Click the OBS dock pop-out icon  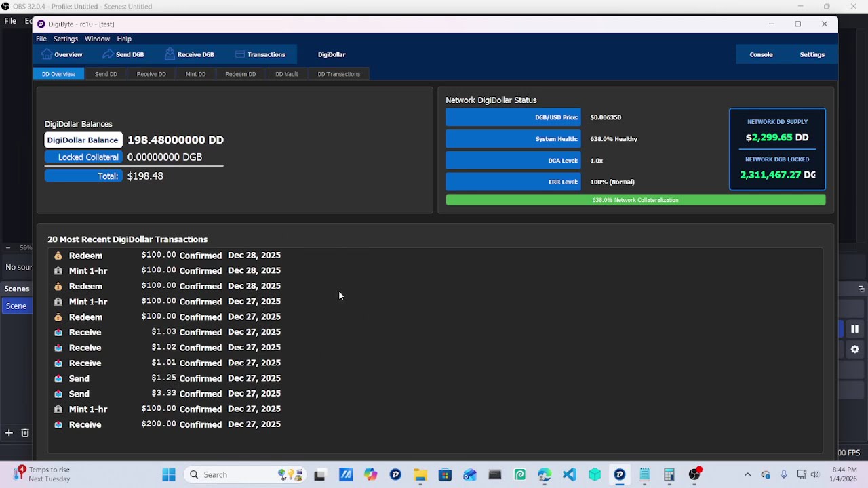click(861, 289)
